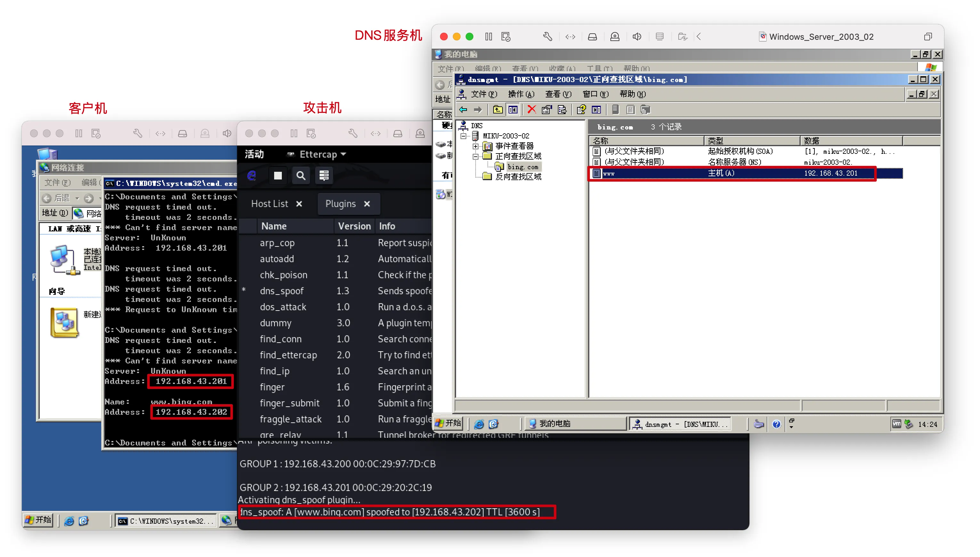Viewport: 980px width, 557px height.
Task: Click the 我的电脑 taskbar button
Action: (x=554, y=423)
